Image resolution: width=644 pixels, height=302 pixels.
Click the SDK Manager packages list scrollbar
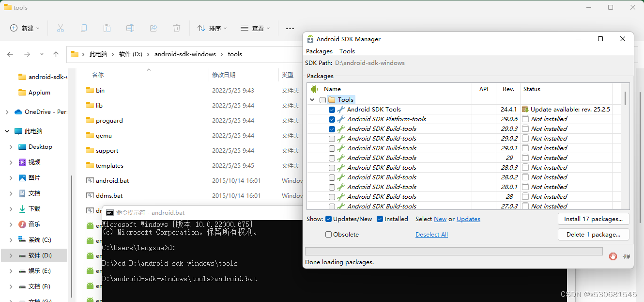coord(625,98)
